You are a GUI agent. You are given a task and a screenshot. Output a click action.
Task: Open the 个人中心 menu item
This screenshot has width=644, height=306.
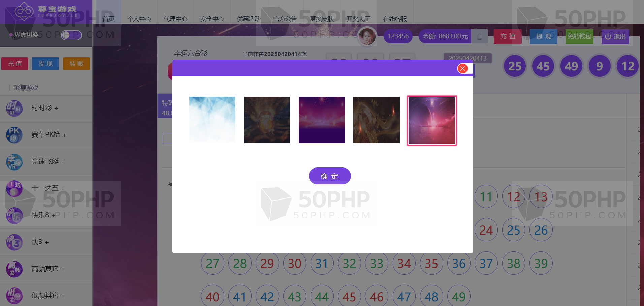tap(139, 19)
